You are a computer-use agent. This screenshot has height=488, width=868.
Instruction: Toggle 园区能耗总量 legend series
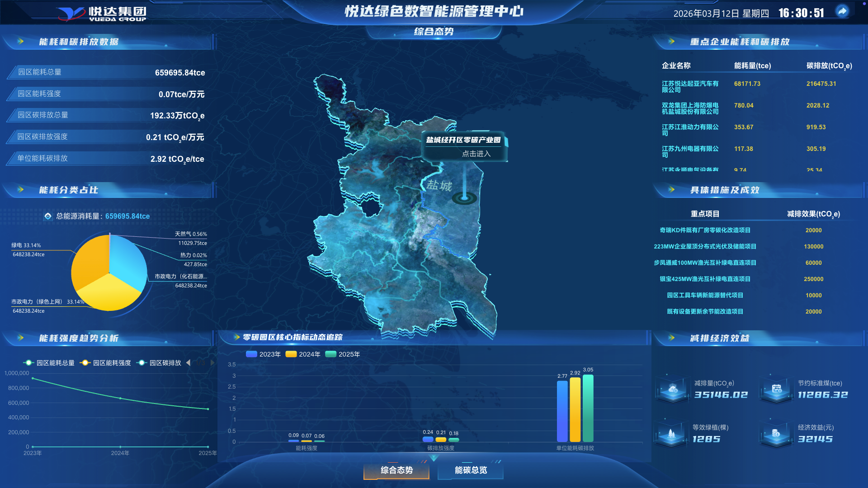coord(49,363)
